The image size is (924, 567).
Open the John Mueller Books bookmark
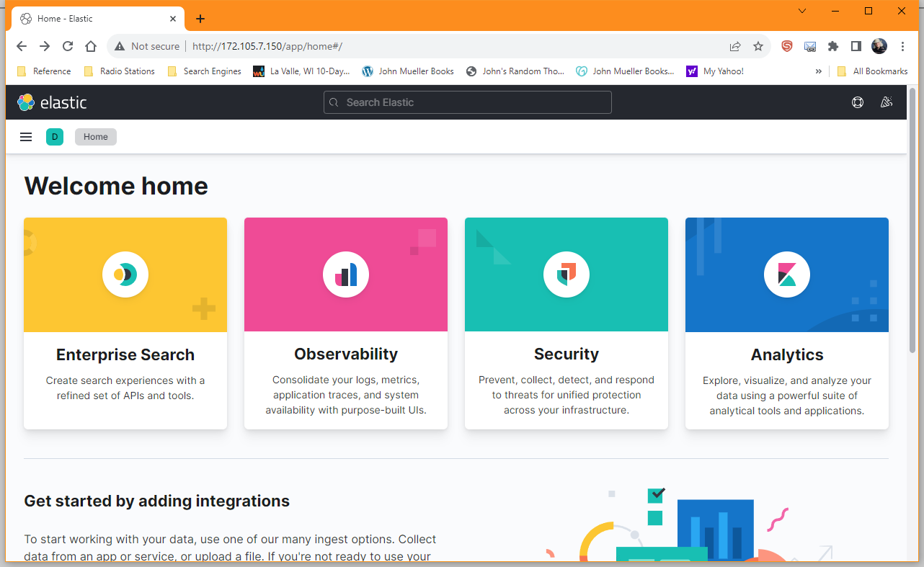[x=408, y=71]
